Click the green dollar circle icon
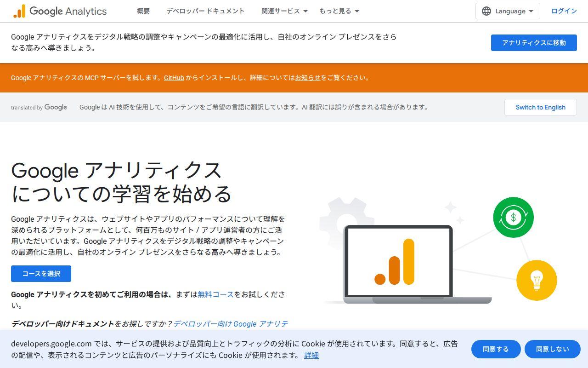 (x=513, y=218)
